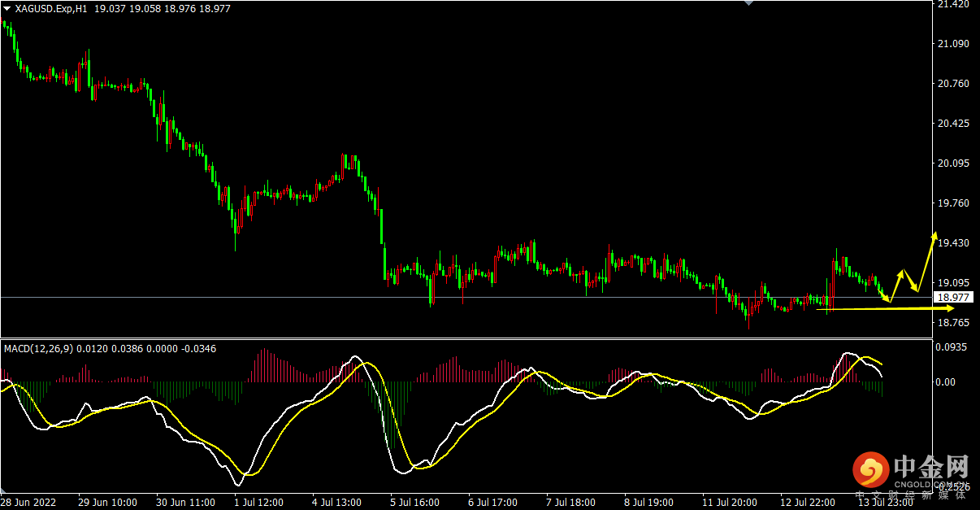
Task: Select the yellow horizontal support arrow line
Action: 878,309
